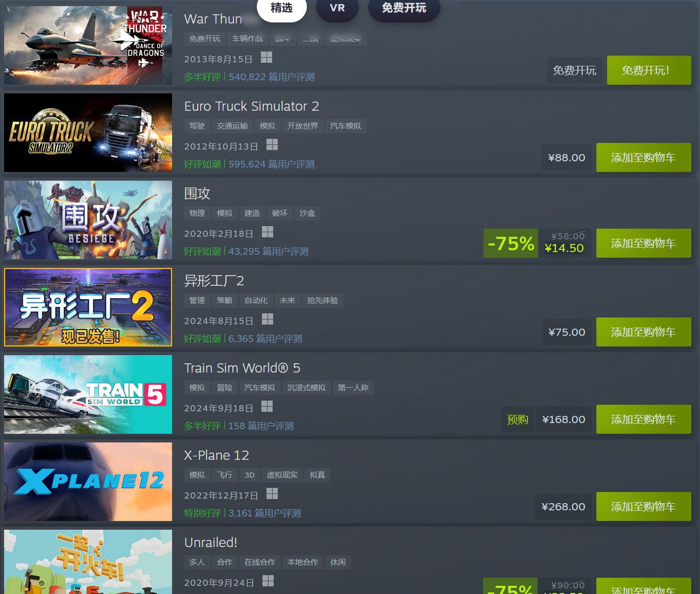Add Train Sim World 5 to cart

(x=644, y=419)
